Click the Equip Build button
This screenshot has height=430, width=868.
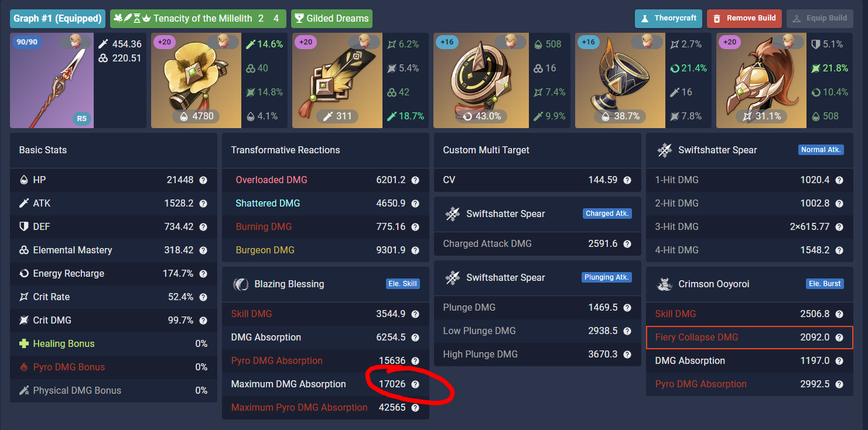point(819,18)
